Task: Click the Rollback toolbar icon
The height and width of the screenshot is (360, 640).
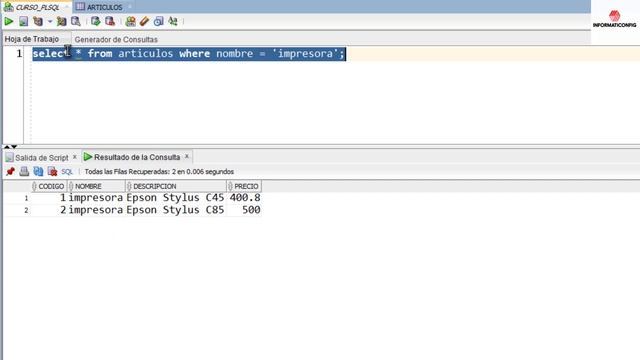Action: coord(110,21)
